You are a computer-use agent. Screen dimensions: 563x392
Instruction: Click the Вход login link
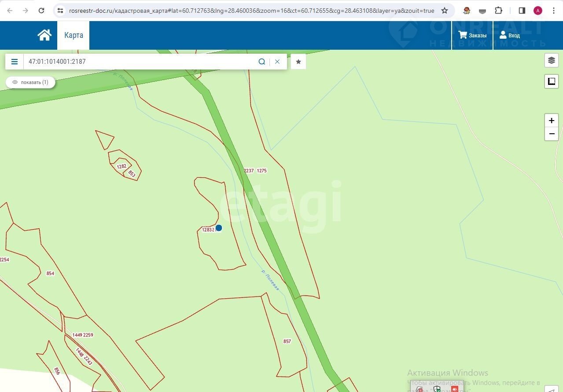pyautogui.click(x=509, y=35)
